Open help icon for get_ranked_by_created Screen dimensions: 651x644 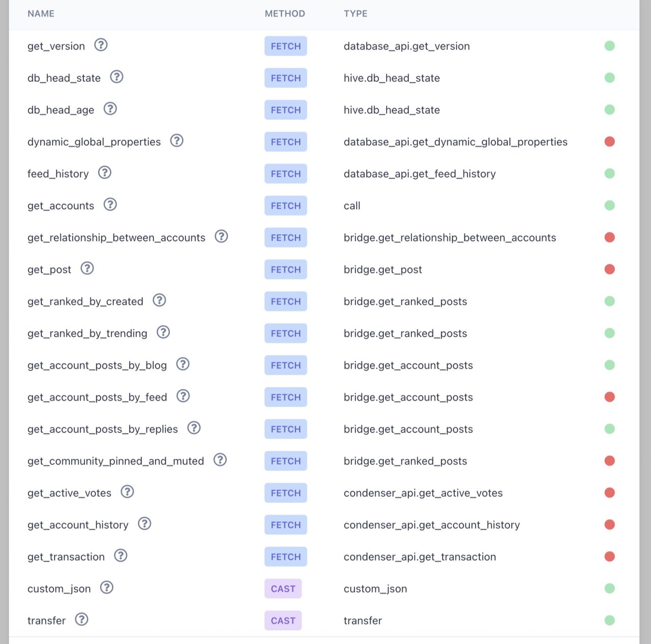[159, 300]
